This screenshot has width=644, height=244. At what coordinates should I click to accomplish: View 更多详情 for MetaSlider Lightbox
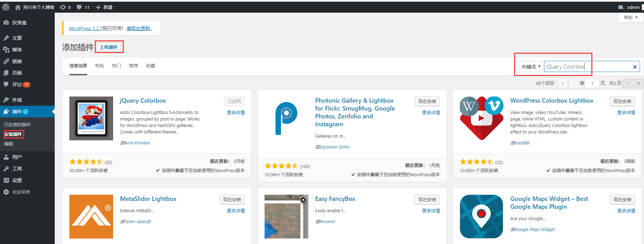pos(236,211)
